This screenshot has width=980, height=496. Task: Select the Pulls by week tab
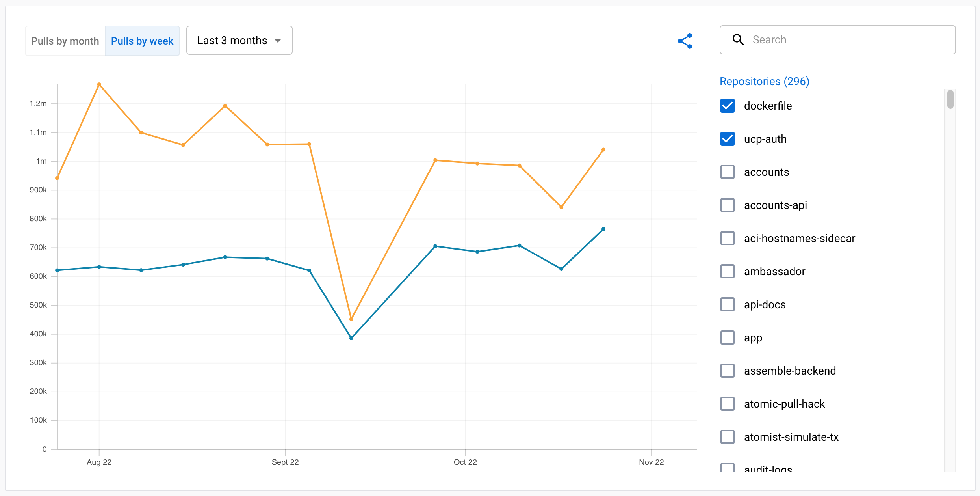click(x=142, y=41)
